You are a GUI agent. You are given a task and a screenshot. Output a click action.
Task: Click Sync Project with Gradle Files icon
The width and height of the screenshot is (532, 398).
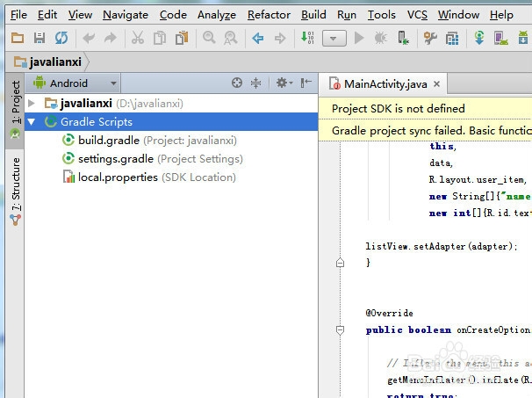[x=479, y=38]
